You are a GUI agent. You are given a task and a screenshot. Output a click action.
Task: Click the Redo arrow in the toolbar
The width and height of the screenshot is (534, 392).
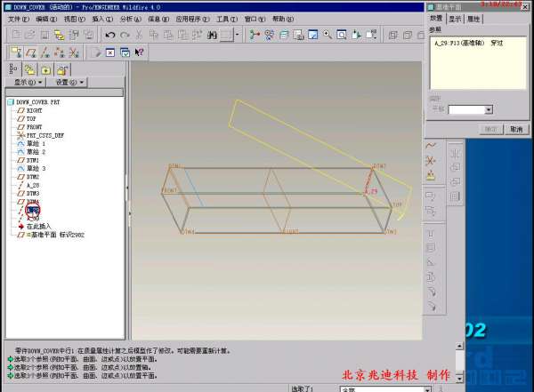pos(123,35)
